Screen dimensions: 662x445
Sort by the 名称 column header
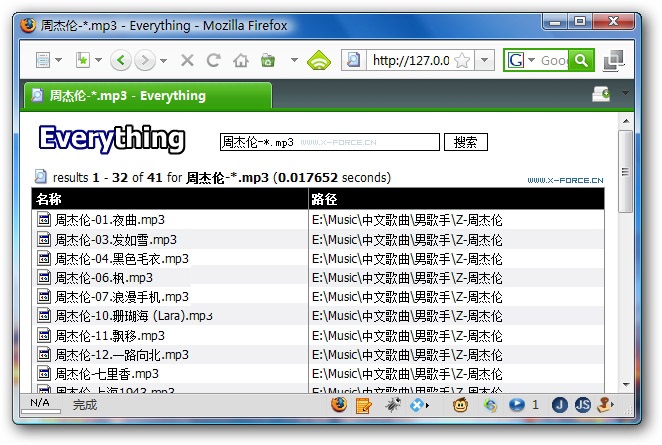click(x=170, y=199)
